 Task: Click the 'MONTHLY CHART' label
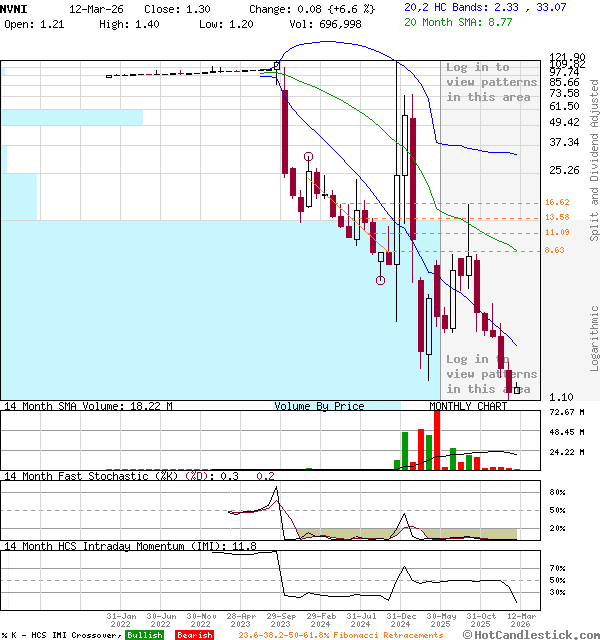coord(468,406)
